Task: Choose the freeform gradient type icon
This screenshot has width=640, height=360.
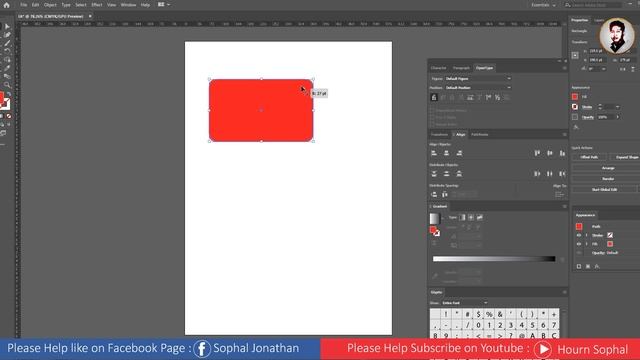Action: pos(480,218)
